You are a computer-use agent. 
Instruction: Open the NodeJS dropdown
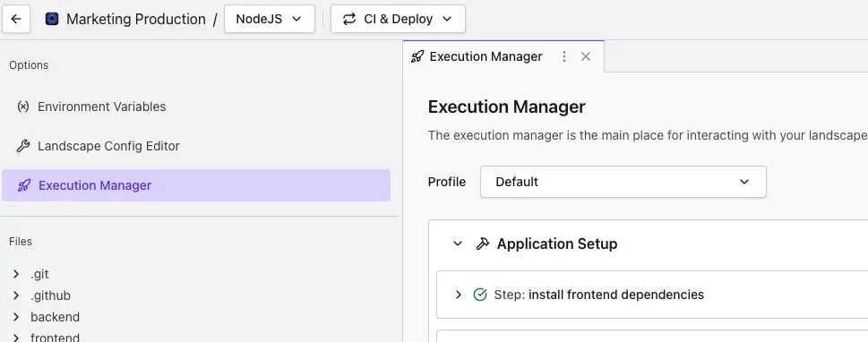pyautogui.click(x=270, y=19)
